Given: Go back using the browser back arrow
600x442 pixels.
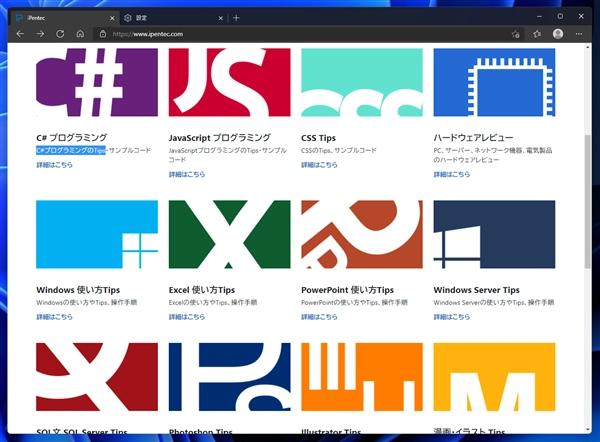Looking at the screenshot, I should coord(20,34).
